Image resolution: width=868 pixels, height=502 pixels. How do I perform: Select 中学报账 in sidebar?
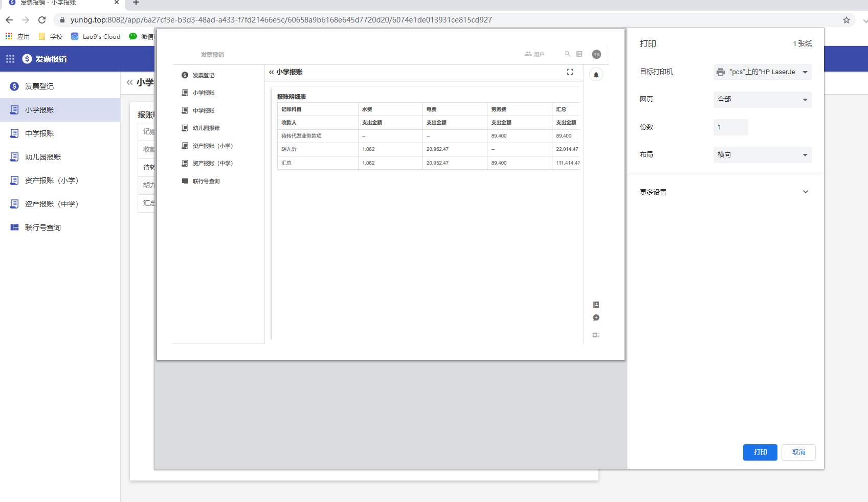(39, 133)
